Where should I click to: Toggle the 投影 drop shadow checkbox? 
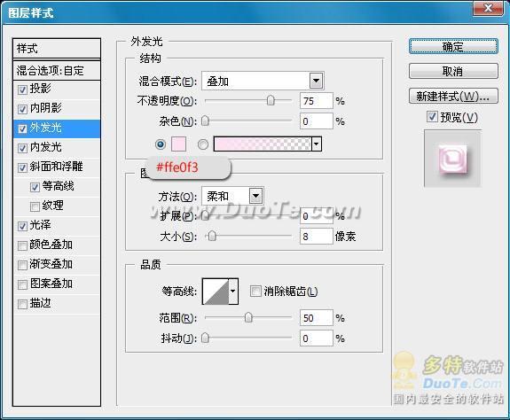tap(22, 89)
